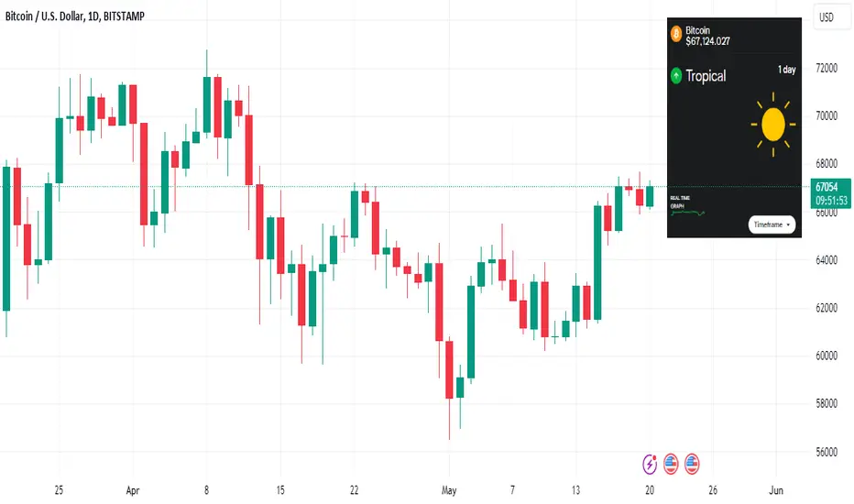This screenshot has width=854, height=504.
Task: Open the Timeframe dropdown
Action: (772, 225)
